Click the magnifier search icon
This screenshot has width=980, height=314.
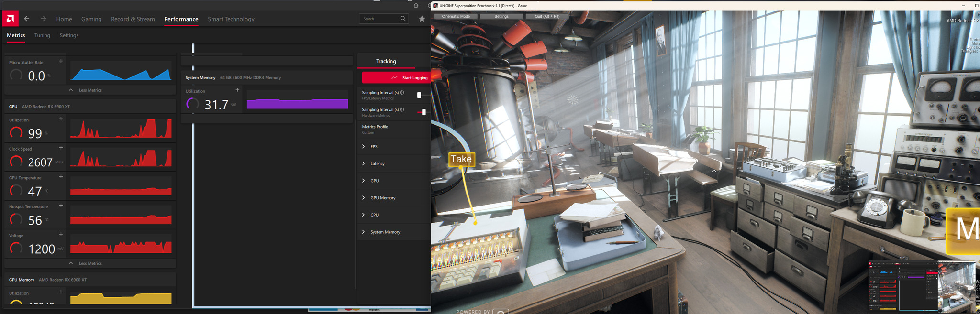(x=403, y=19)
